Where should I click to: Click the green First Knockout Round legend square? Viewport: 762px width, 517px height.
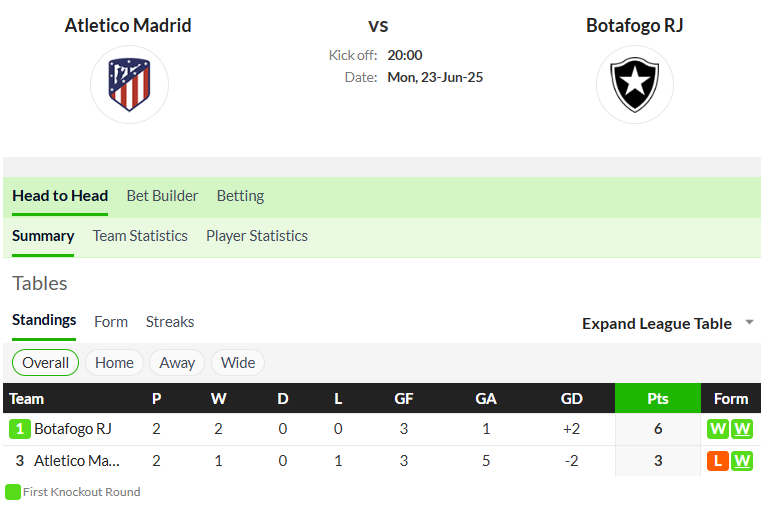tap(13, 492)
